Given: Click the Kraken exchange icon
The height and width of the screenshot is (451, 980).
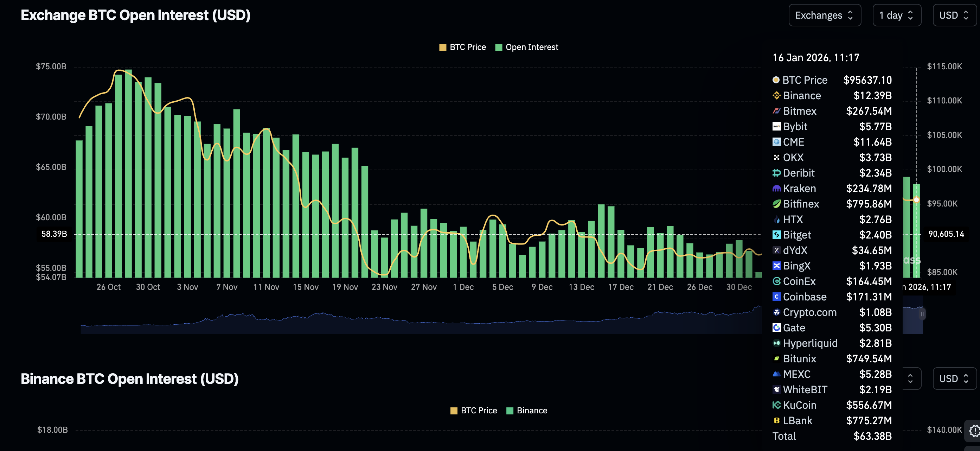Looking at the screenshot, I should 776,188.
